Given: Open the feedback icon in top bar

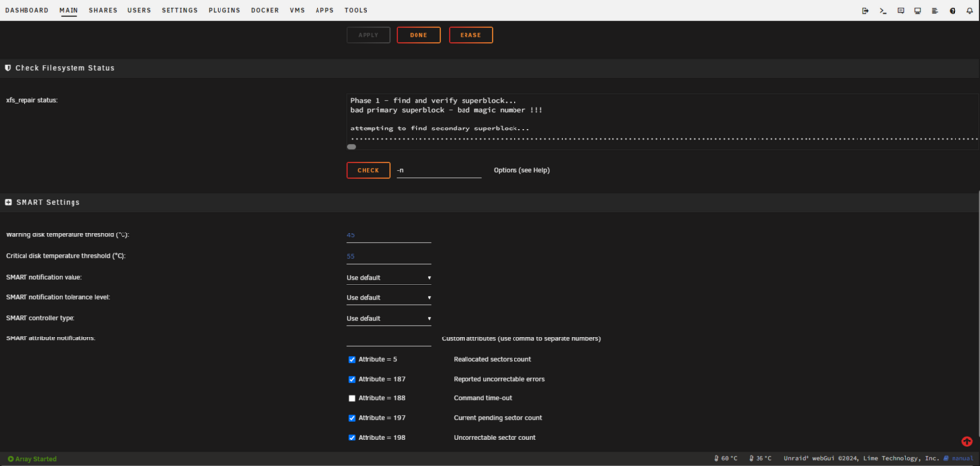Looking at the screenshot, I should click(x=901, y=11).
